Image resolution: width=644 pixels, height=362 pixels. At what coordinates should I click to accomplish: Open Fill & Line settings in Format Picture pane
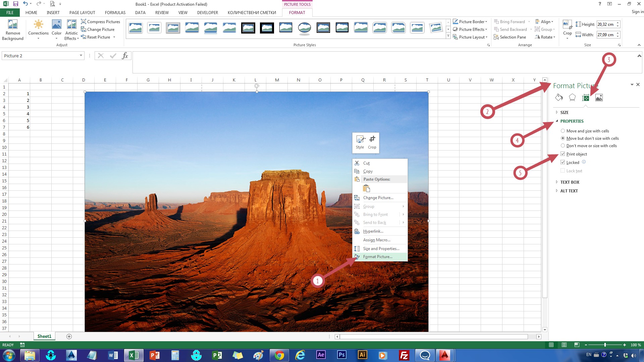coord(559,98)
